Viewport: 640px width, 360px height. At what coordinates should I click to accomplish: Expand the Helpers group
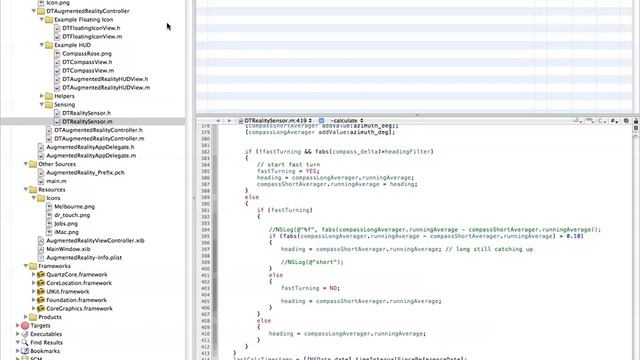click(x=42, y=96)
